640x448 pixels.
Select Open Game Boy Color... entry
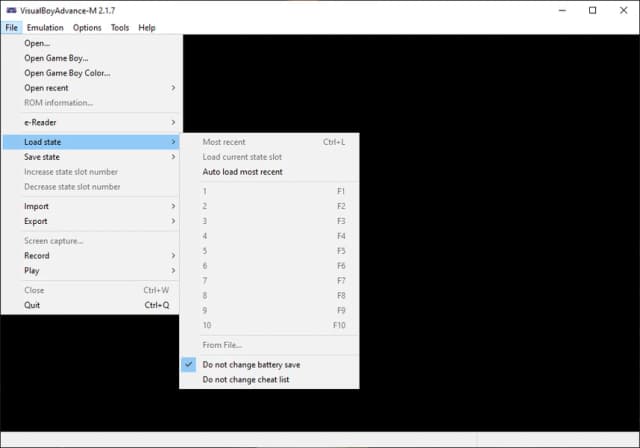pos(91,73)
